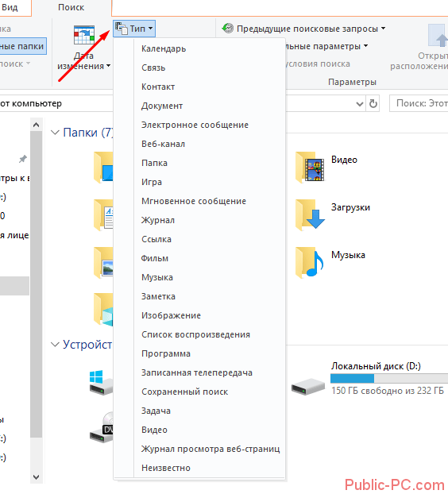Select Неизвестно at the menu bottom
Viewport: 448px width, 494px height.
click(166, 468)
